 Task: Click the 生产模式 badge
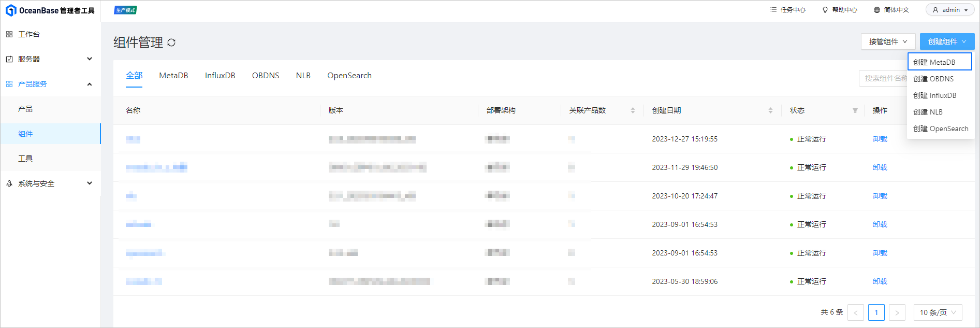(125, 10)
